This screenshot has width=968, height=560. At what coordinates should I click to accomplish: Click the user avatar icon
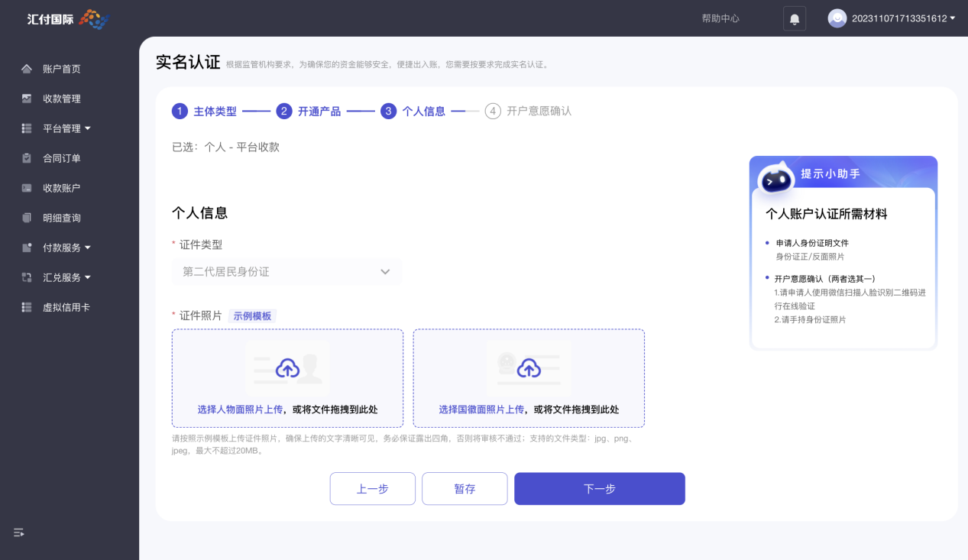[837, 18]
